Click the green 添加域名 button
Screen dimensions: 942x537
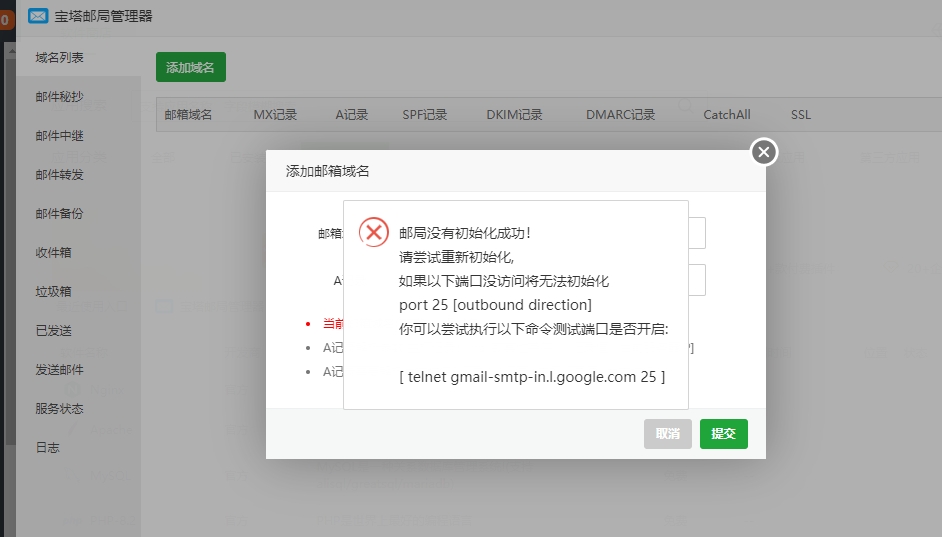(x=190, y=67)
